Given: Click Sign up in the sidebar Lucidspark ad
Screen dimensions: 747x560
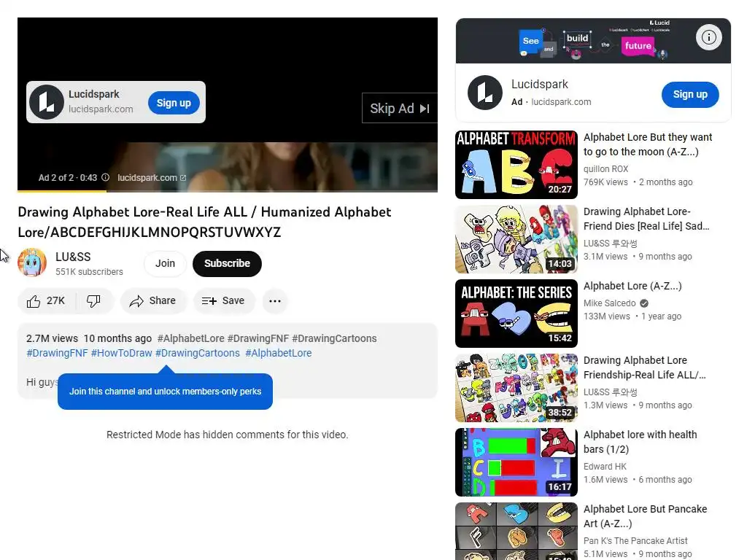Looking at the screenshot, I should [690, 94].
